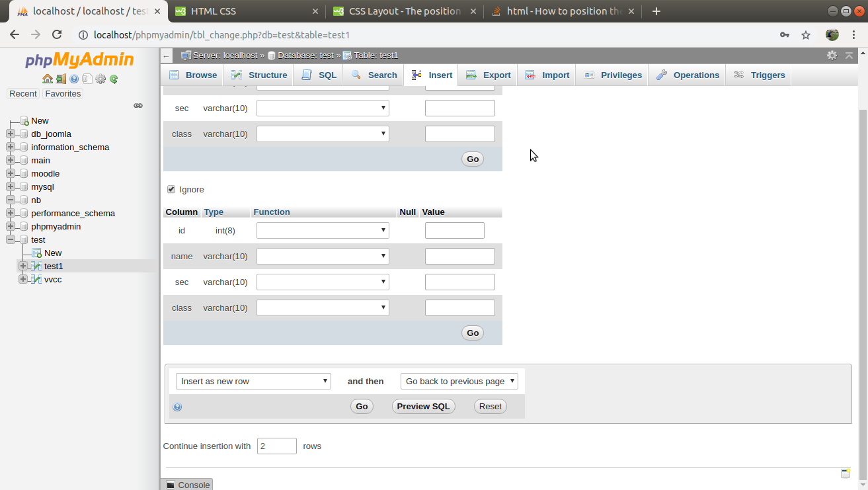This screenshot has width=868, height=490.
Task: Open the 'Go back to previous page' dropdown
Action: pos(459,381)
